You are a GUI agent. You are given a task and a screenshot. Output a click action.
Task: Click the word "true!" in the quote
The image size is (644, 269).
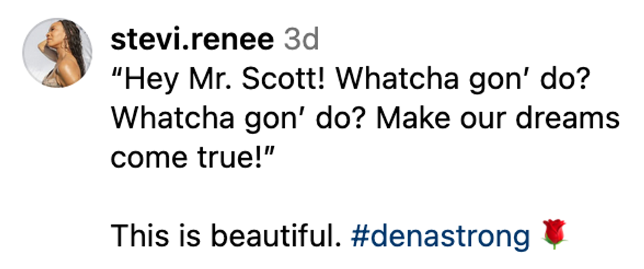click(x=250, y=158)
